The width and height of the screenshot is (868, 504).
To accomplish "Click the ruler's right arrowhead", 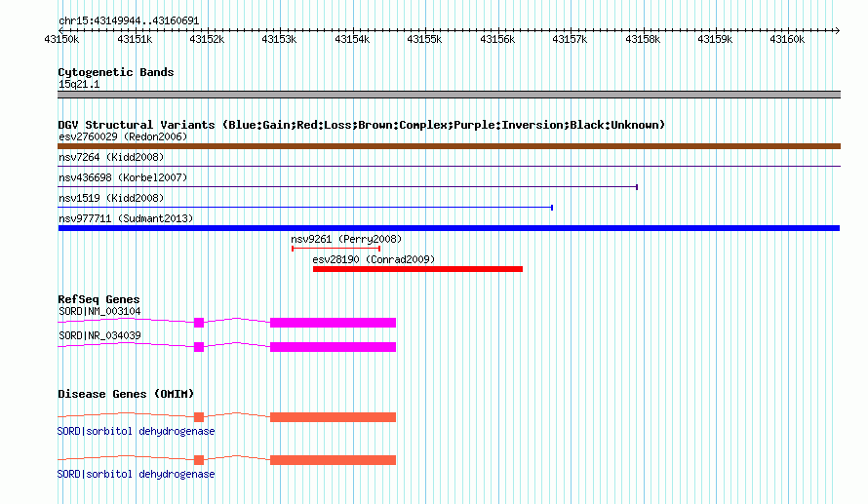I will 838,30.
